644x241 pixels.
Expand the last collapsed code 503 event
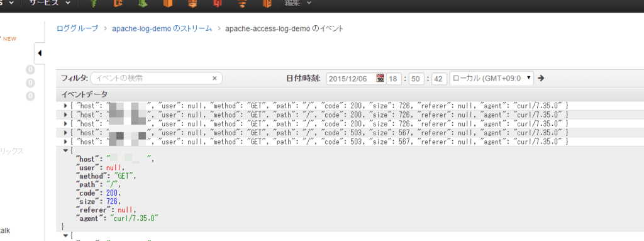point(65,142)
